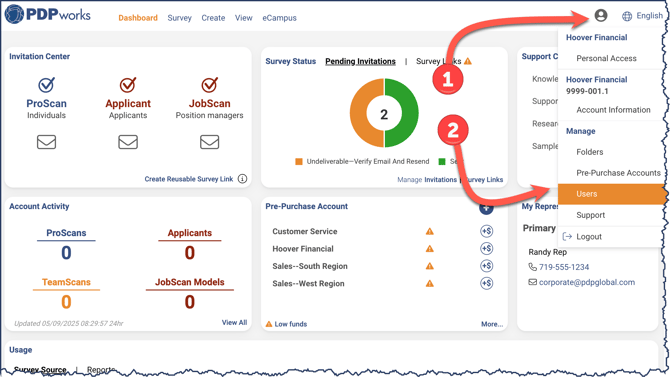The height and width of the screenshot is (377, 670).
Task: Select Survey Source tab in Usage
Action: tap(40, 369)
